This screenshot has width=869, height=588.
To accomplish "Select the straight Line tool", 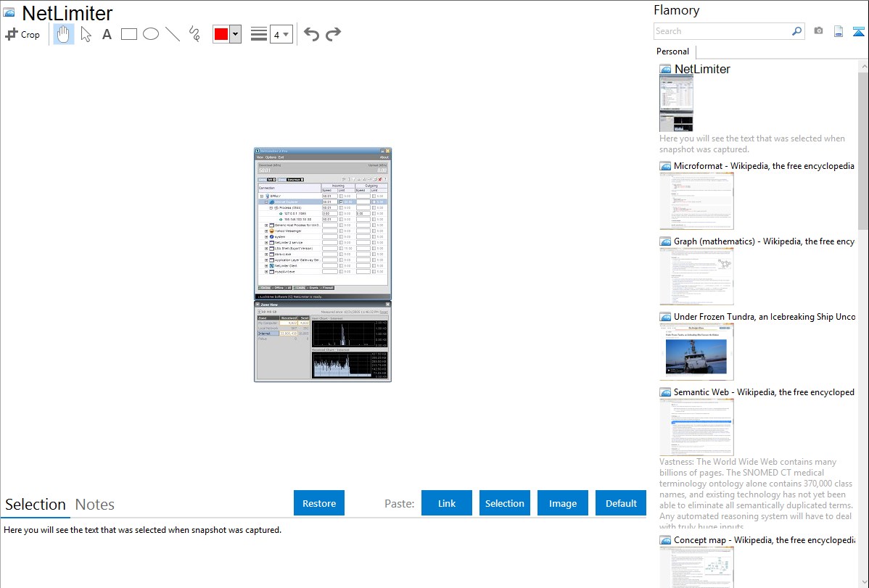I will pos(173,34).
